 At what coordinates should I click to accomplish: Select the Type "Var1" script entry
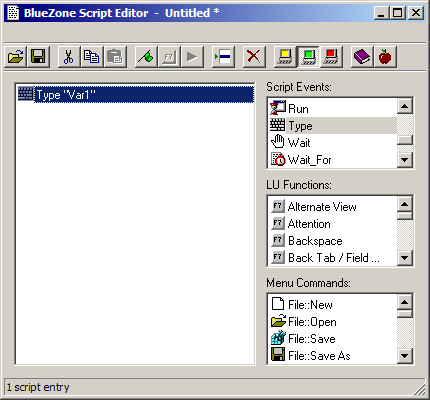135,95
